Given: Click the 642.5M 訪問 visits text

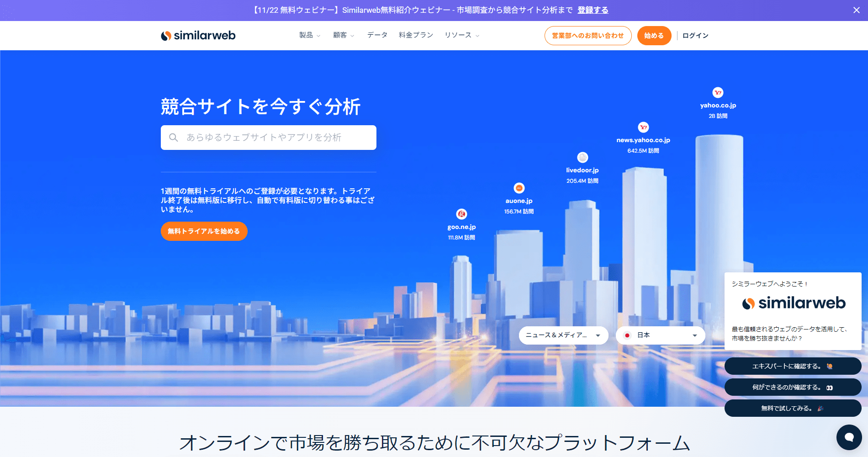Looking at the screenshot, I should pos(643,151).
